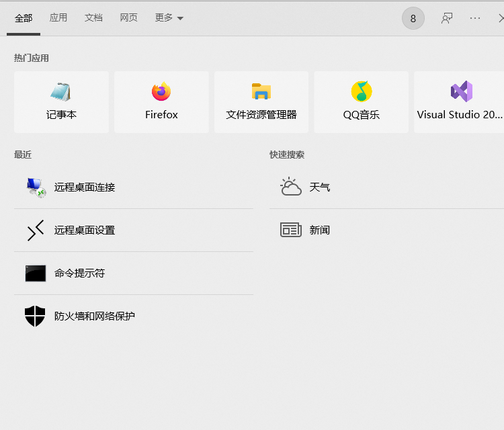Click the 远程桌面连接 computer icon
This screenshot has height=430, width=504.
click(x=36, y=187)
